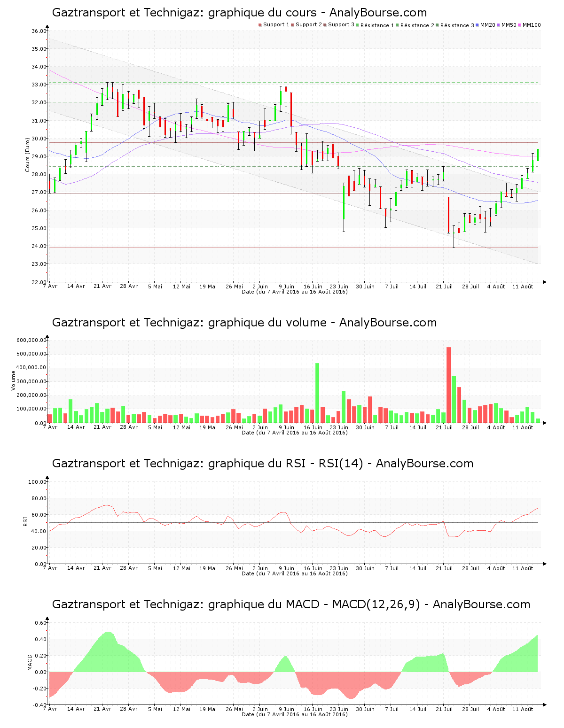Click the 20.00 value on the RSI axis
Viewport: 564px width, 728px height.
point(39,548)
